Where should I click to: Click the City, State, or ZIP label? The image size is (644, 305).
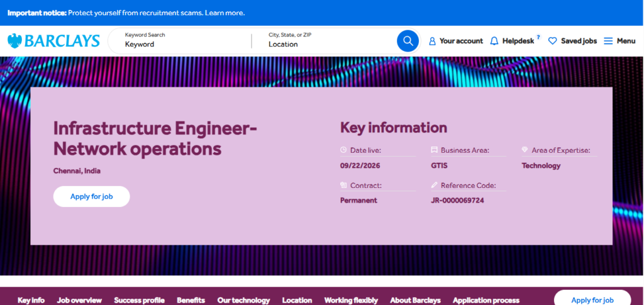click(290, 35)
